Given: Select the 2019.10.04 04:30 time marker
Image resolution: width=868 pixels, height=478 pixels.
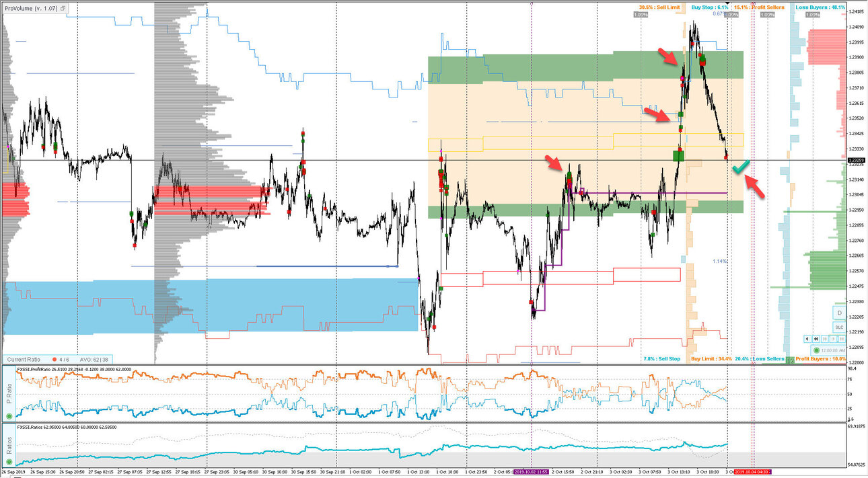Looking at the screenshot, I should coord(752,473).
